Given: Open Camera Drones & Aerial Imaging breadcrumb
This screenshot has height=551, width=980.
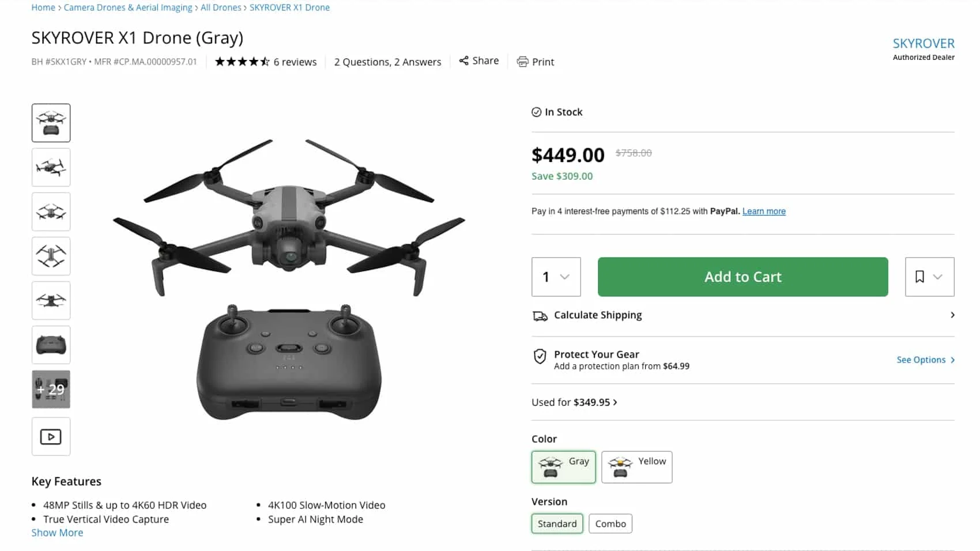Looking at the screenshot, I should (128, 7).
